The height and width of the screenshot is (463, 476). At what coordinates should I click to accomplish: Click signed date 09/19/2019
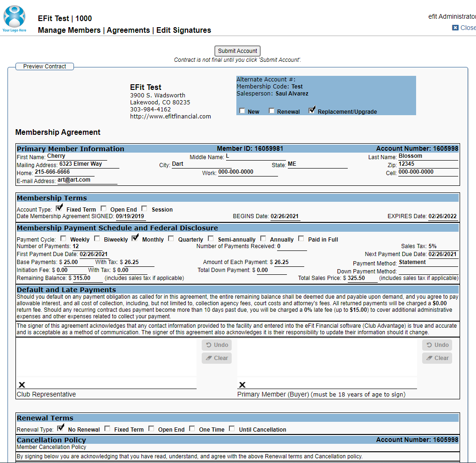(130, 216)
